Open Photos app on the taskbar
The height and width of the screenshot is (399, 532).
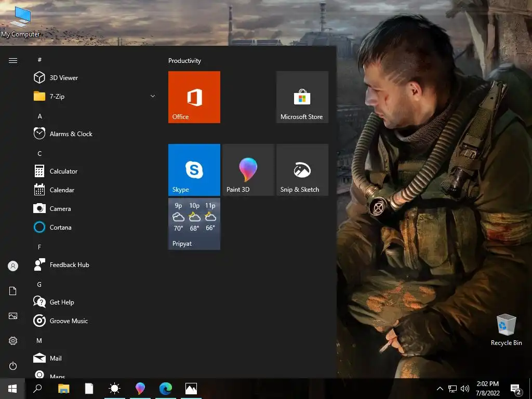tap(191, 389)
